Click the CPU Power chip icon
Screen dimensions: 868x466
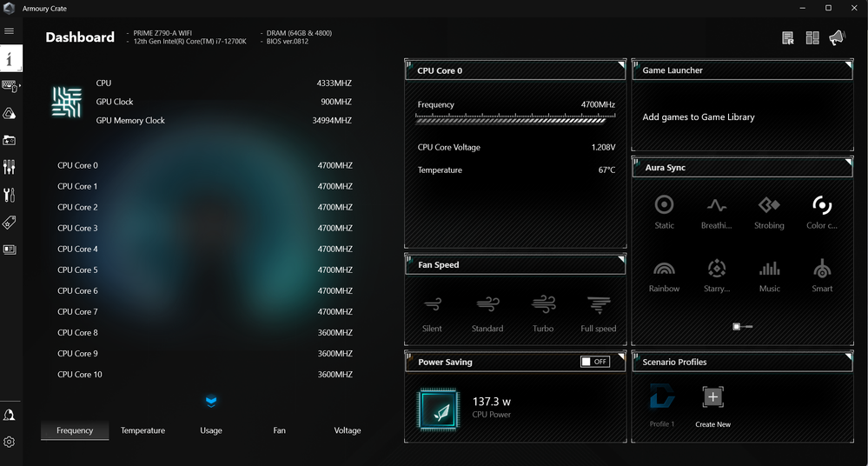439,410
